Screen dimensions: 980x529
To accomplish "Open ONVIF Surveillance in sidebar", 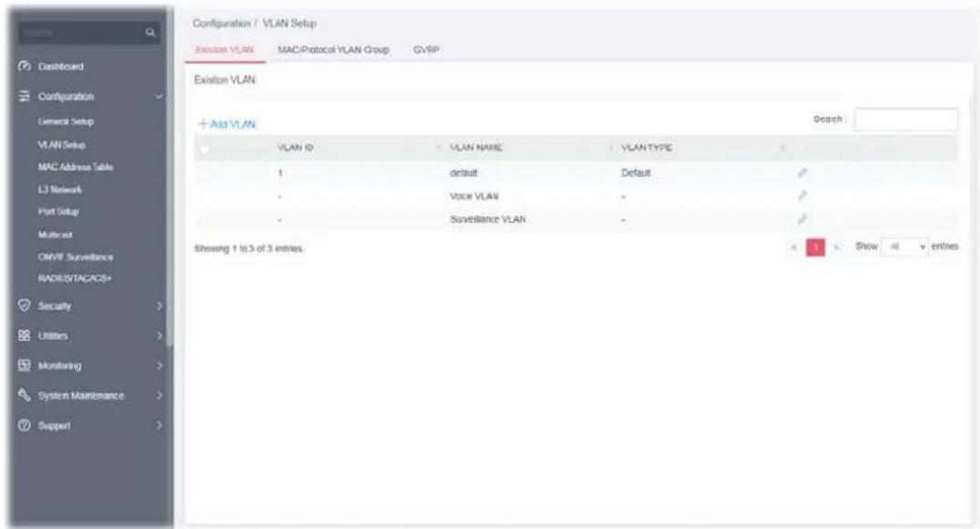I will 76,258.
